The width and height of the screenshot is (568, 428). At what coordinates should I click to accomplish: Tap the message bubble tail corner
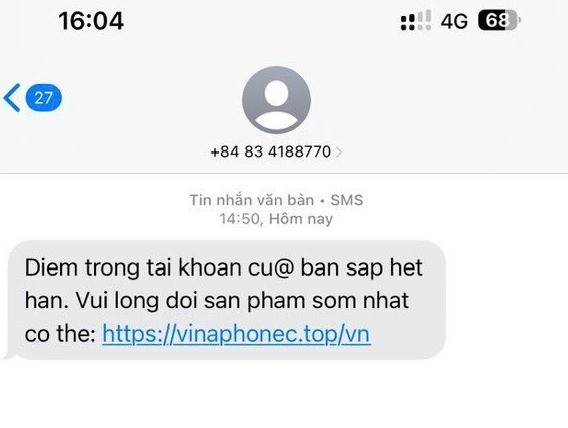point(7,356)
